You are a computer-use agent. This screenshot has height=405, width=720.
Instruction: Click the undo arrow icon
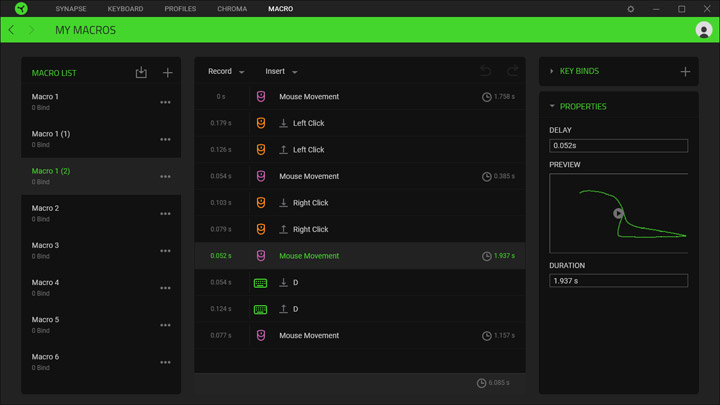486,71
